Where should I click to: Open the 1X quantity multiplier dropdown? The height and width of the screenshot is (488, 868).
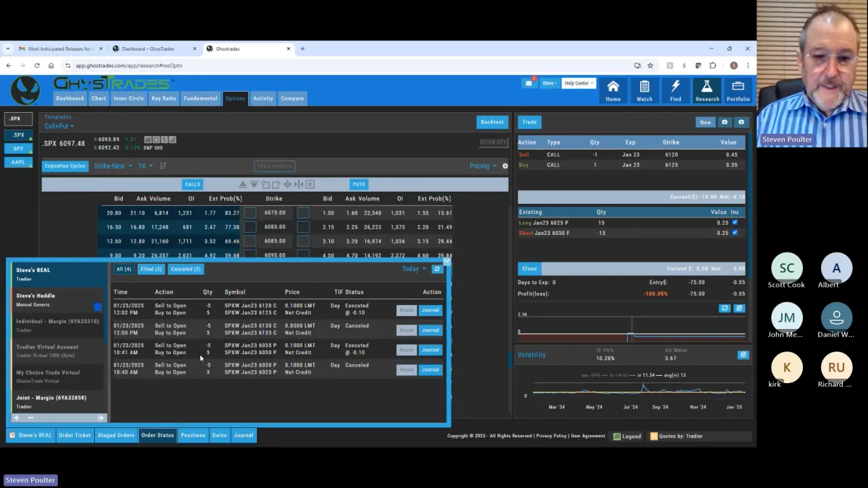(145, 166)
